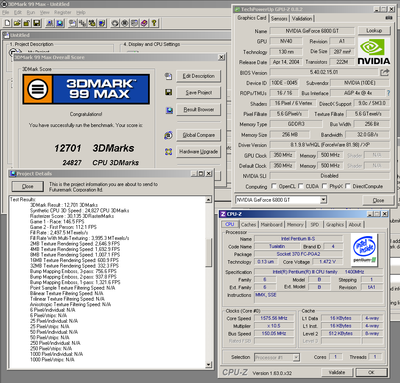The height and width of the screenshot is (383, 400).
Task: Click the camera screenshot icon in GPU-Z
Action: (x=389, y=18)
